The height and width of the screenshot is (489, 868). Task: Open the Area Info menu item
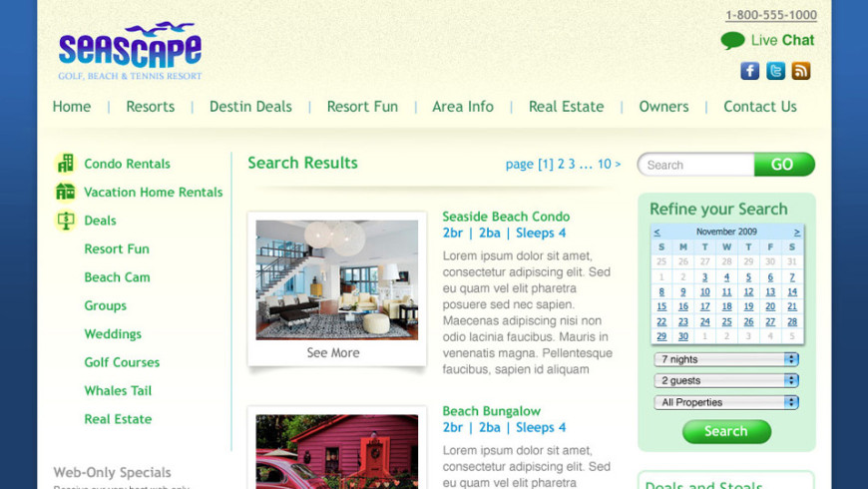pos(463,107)
